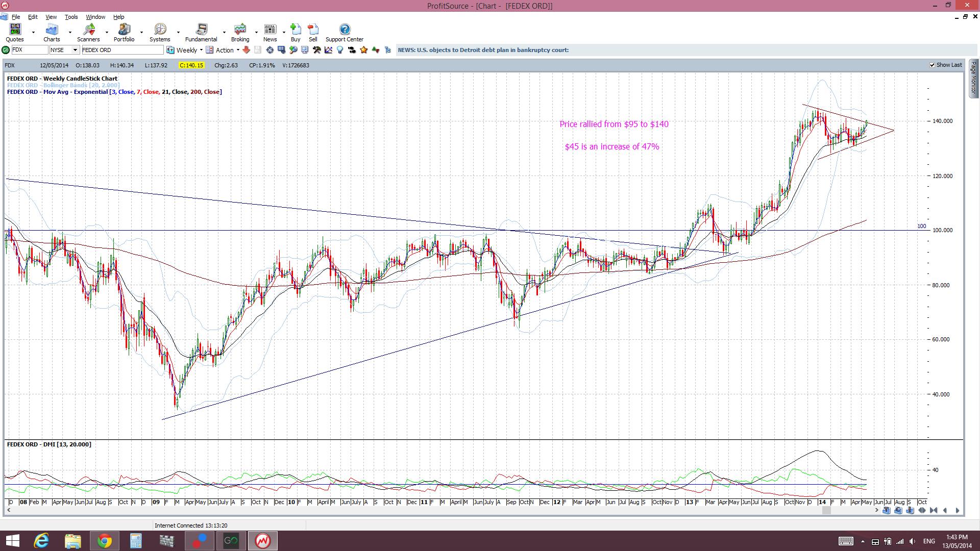
Task: Toggle the Show Last checkbox
Action: [932, 65]
